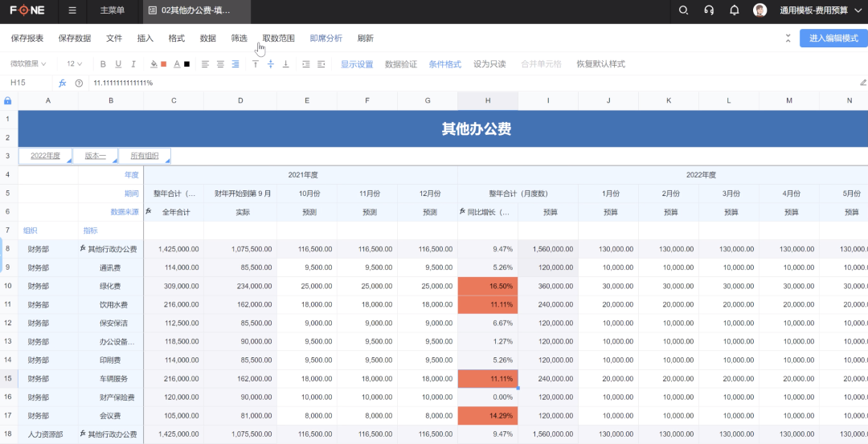Click the formula bar value 11.1111%
The width and height of the screenshot is (868, 444).
123,83
